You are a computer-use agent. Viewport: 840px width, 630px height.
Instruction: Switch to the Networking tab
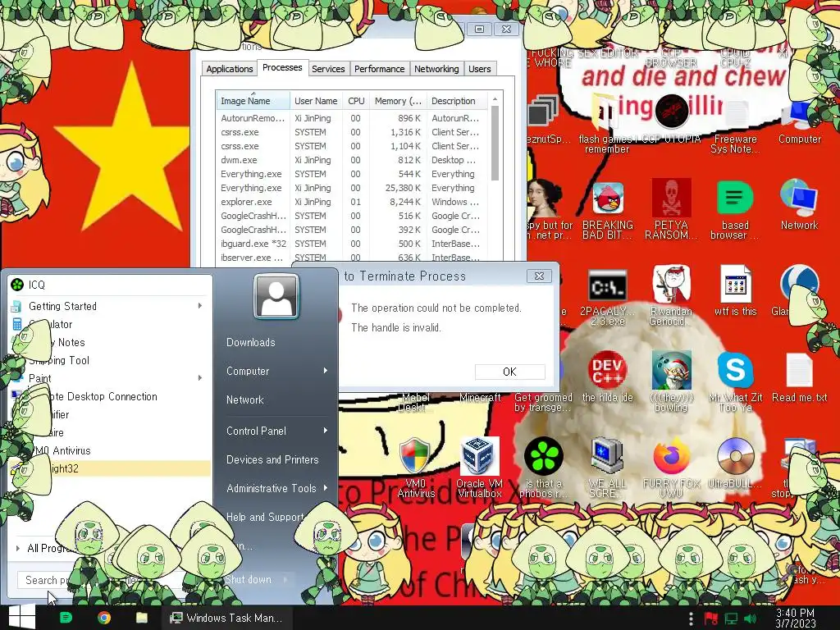point(436,69)
